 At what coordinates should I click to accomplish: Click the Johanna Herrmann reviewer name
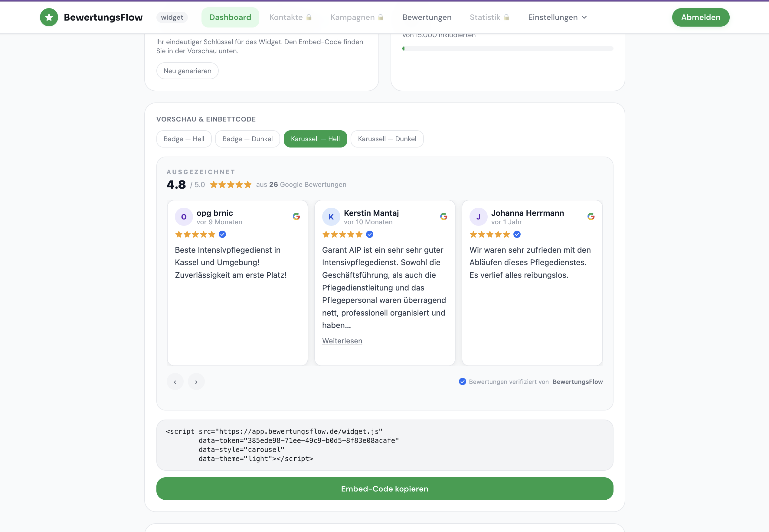(x=528, y=213)
